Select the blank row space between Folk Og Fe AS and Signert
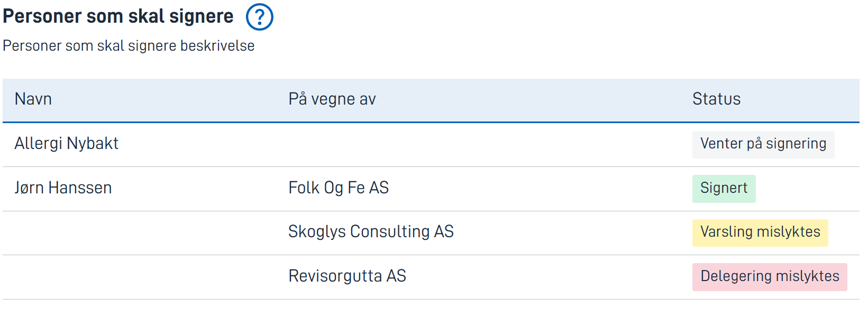Screen dimensions: 868x317 (x=540, y=189)
